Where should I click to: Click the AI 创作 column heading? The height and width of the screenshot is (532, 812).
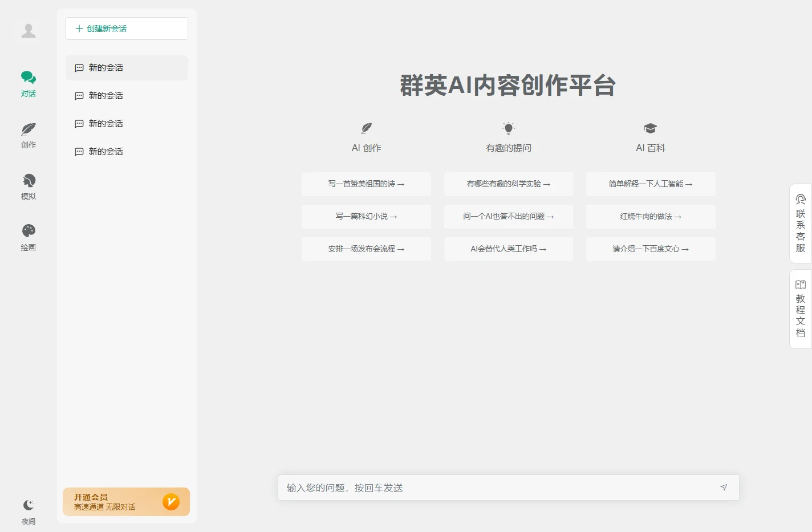click(367, 148)
